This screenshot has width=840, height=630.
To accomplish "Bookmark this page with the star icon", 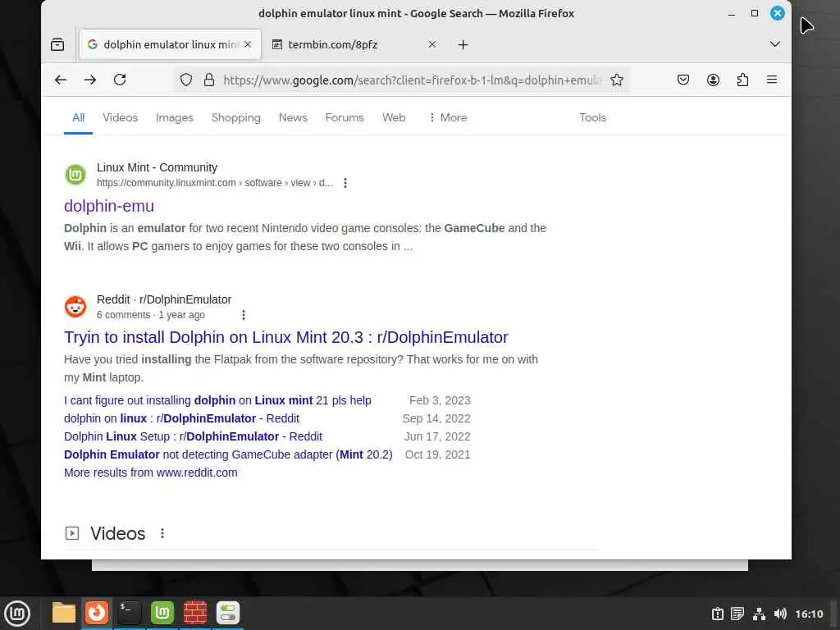I will (x=617, y=80).
